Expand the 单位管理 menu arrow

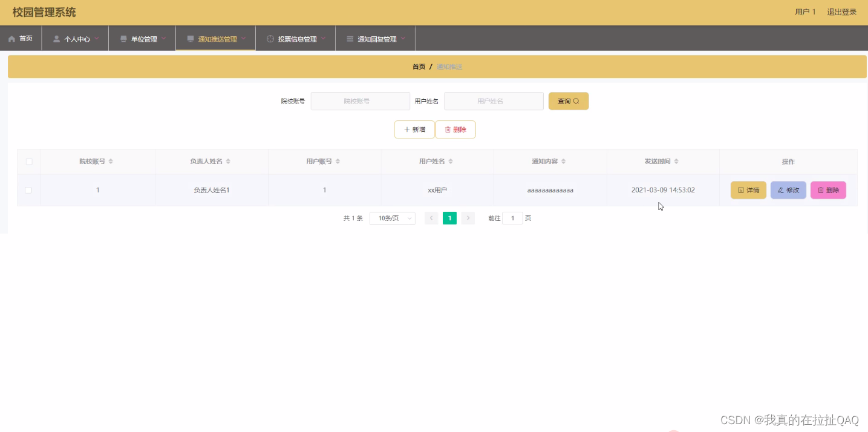(x=163, y=38)
